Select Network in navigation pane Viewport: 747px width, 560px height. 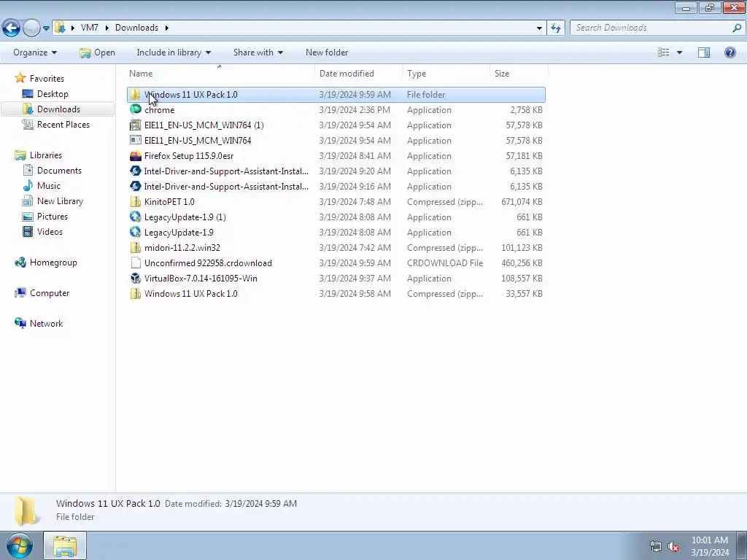[x=46, y=323]
